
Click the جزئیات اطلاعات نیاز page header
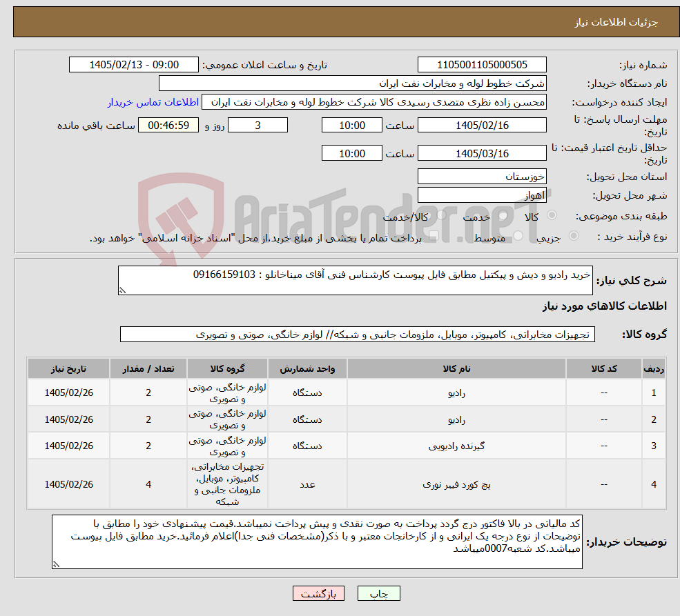(x=616, y=22)
